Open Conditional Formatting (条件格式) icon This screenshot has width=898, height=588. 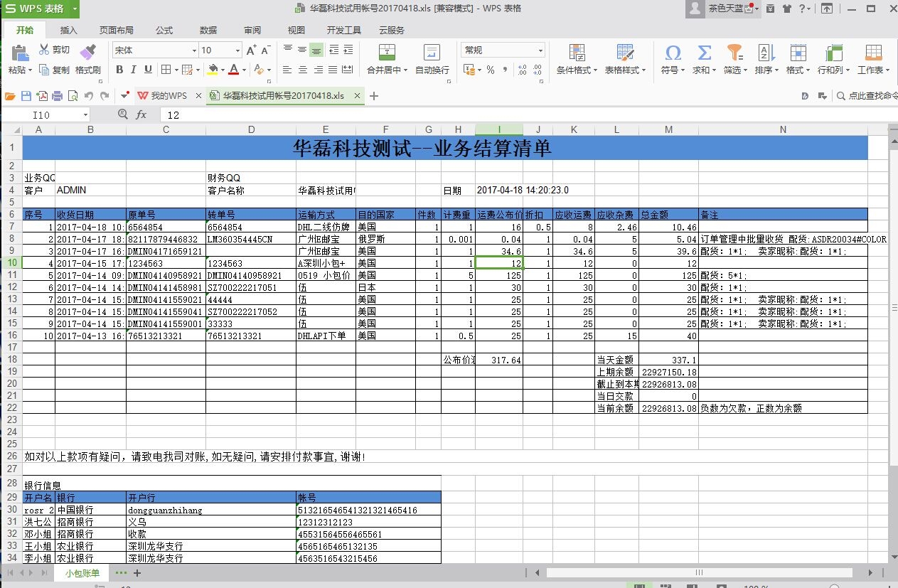pos(576,53)
